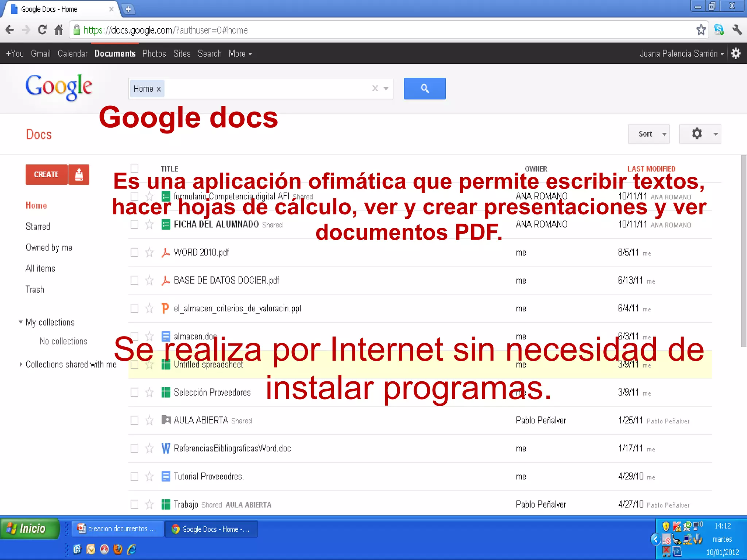This screenshot has height=560, width=747.
Task: Click the browser back arrow
Action: pos(10,30)
